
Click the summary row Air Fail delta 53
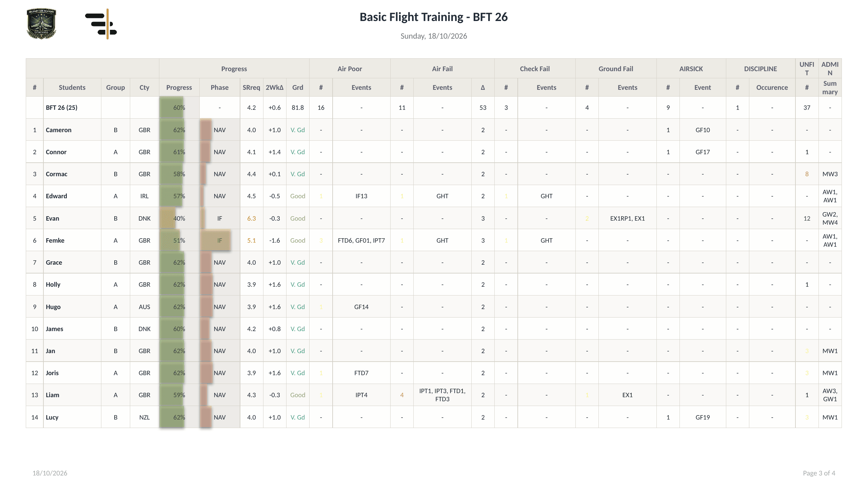pyautogui.click(x=482, y=107)
